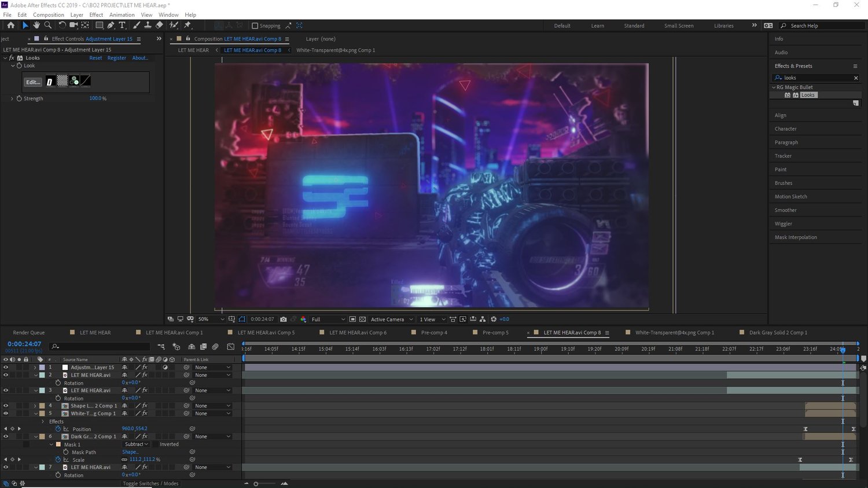This screenshot has width=868, height=488.
Task: Select the Clone Stamp tool
Action: tap(148, 25)
